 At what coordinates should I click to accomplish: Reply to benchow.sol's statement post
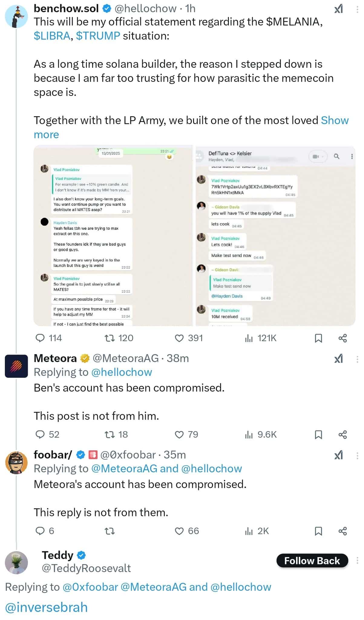(40, 338)
